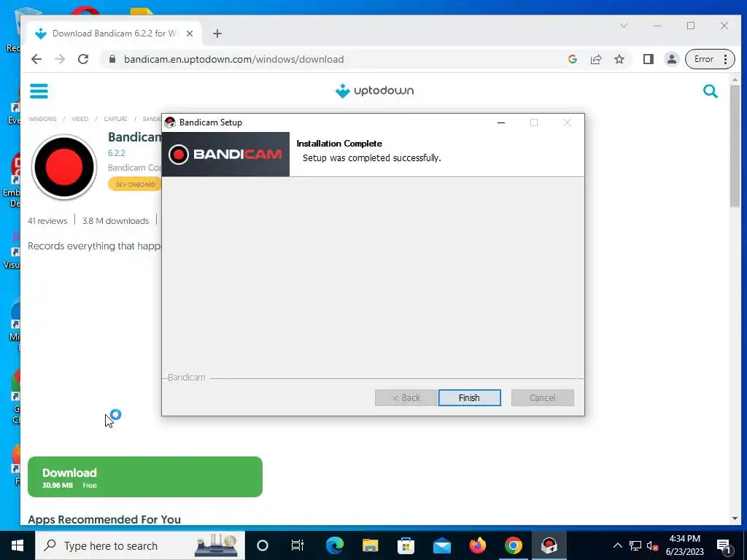The image size is (747, 560).
Task: Open clock showing 4:34 PM
Action: point(684,545)
